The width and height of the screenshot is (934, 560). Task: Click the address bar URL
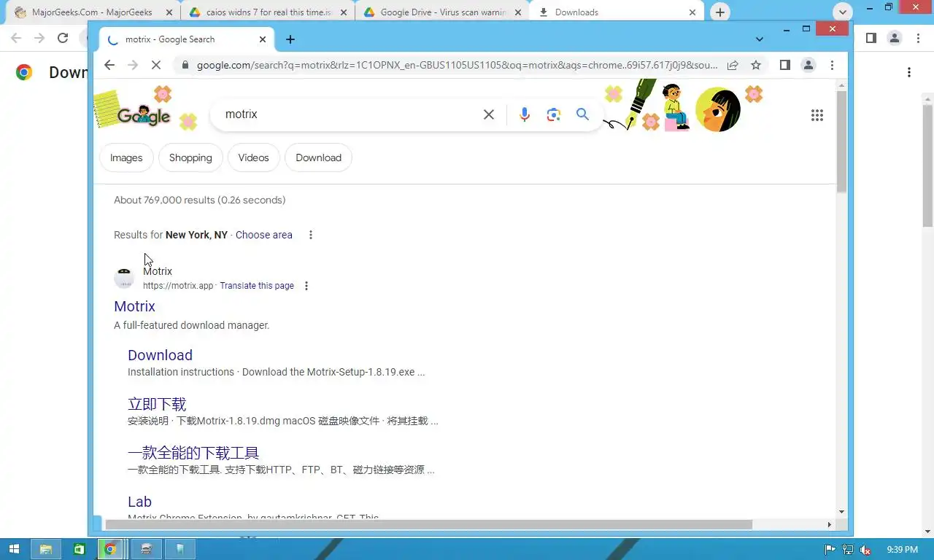(x=457, y=65)
